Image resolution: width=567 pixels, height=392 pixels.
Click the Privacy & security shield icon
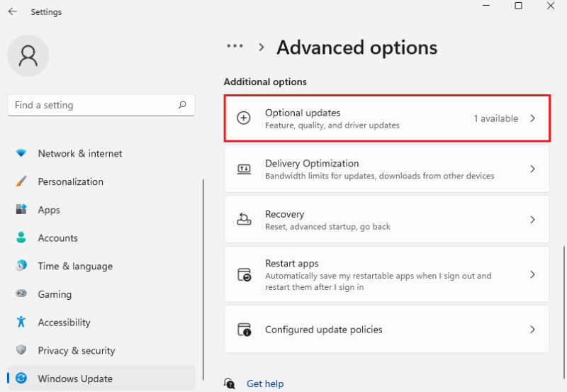point(21,349)
